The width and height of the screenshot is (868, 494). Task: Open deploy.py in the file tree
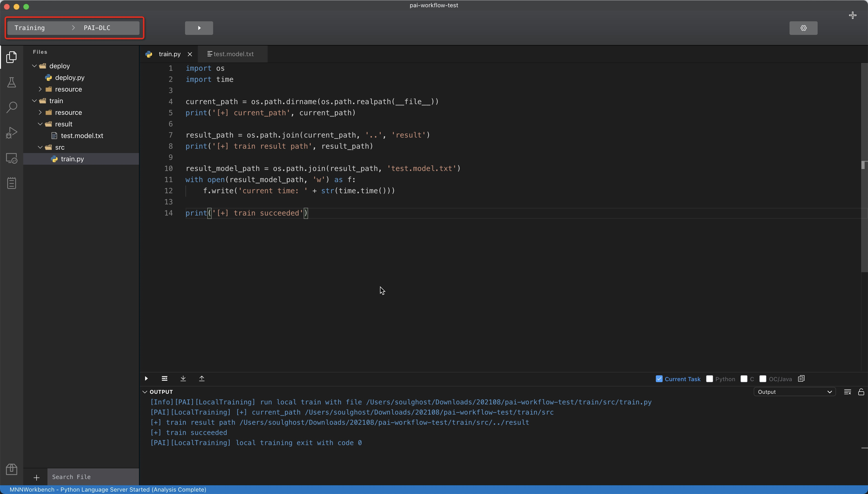point(70,78)
